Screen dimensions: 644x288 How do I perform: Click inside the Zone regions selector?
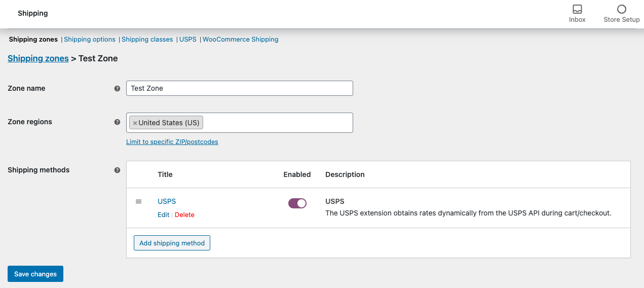pos(240,123)
